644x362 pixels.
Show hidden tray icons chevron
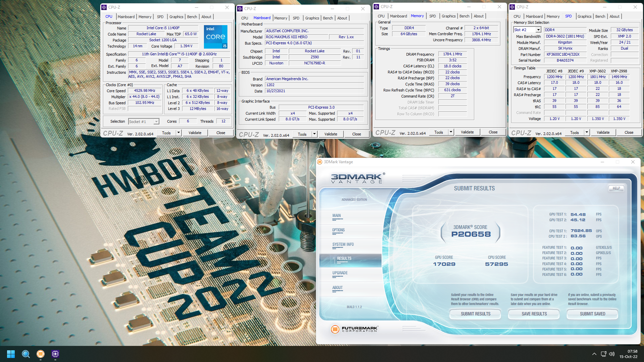pos(594,354)
